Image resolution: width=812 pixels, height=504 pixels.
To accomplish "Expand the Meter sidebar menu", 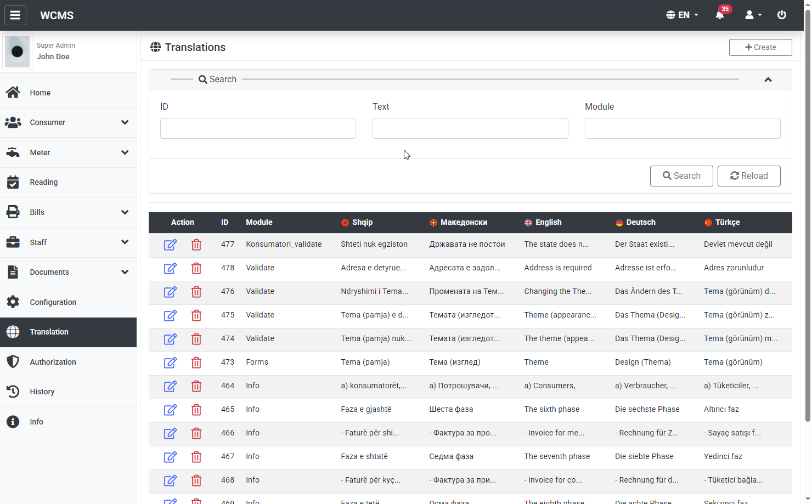I will [x=68, y=152].
